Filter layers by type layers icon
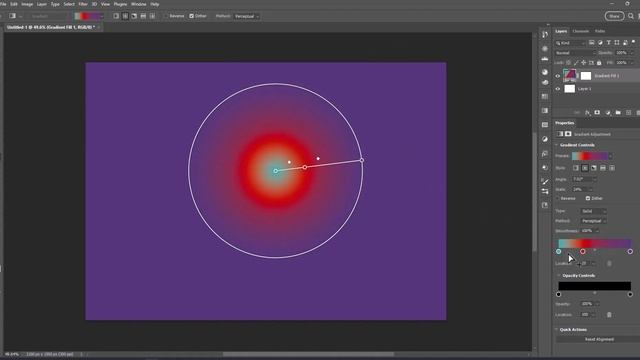This screenshot has width=640, height=360. tap(609, 42)
